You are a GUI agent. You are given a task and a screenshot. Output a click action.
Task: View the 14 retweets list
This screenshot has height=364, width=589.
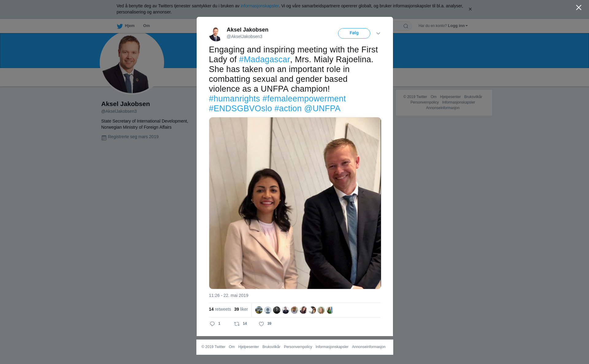pyautogui.click(x=220, y=309)
